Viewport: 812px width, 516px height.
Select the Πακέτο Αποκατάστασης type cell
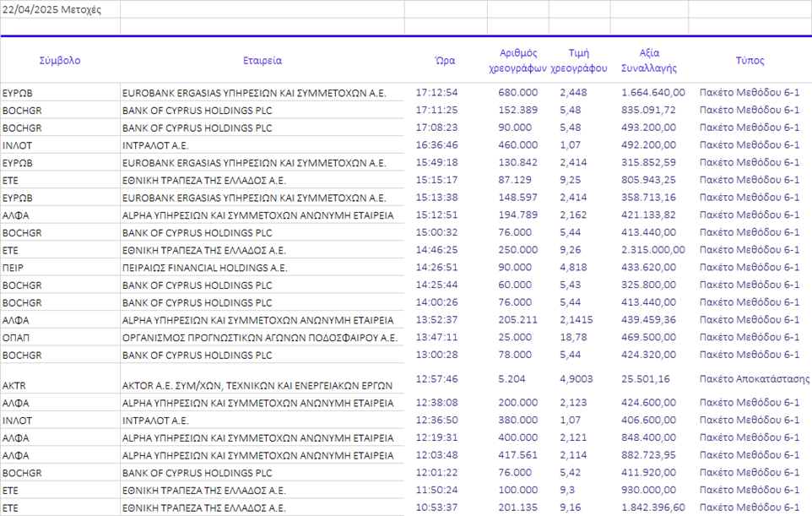[754, 379]
